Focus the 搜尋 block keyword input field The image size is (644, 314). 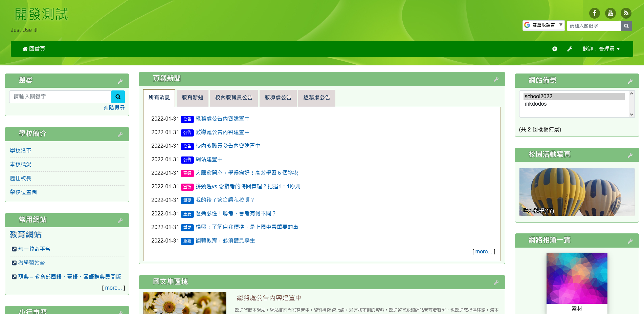(60, 97)
